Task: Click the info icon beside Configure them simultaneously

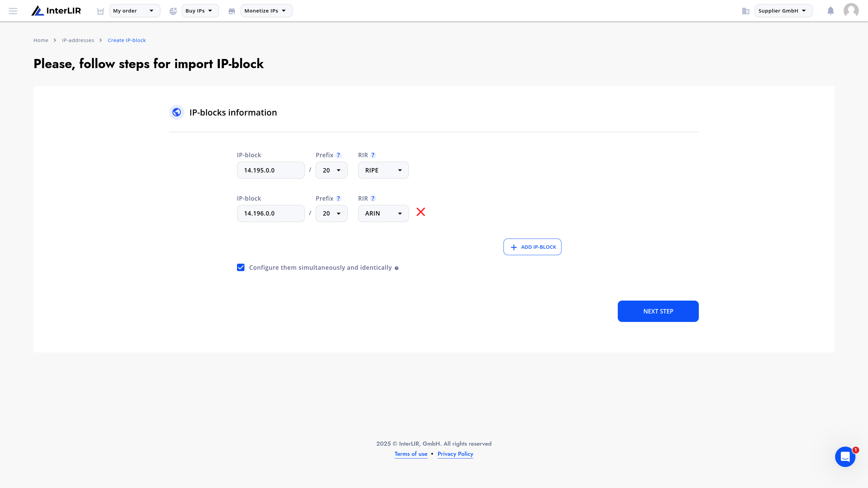Action: pos(396,268)
